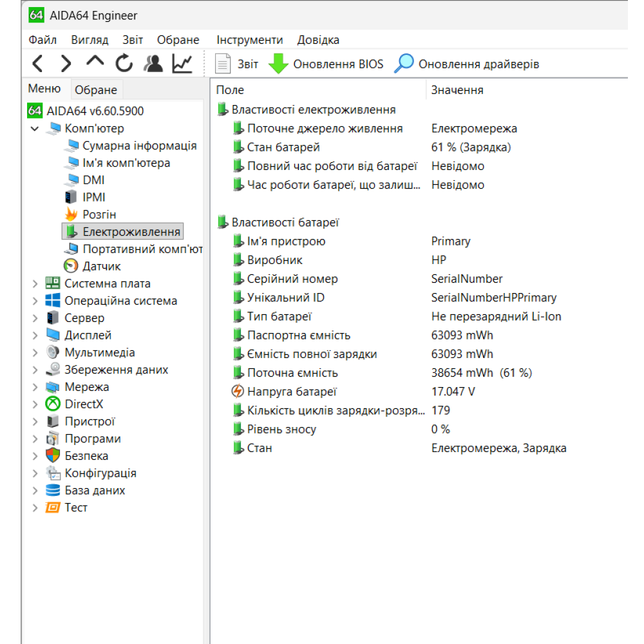This screenshot has width=644, height=644.
Task: Collapse the Комп'ютер tree node
Action: pyautogui.click(x=35, y=129)
